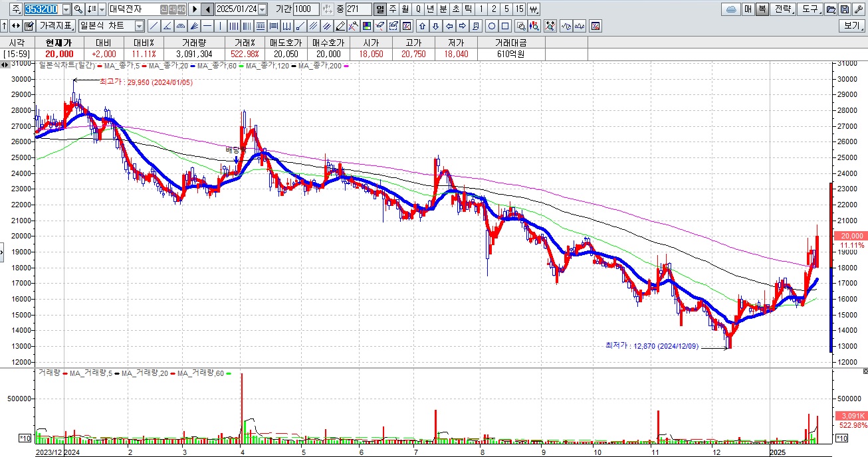Click the 271 count input field

[358, 9]
